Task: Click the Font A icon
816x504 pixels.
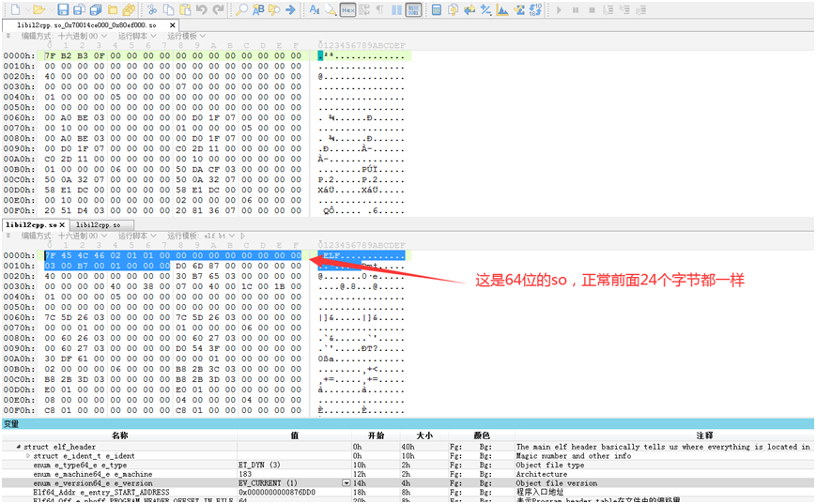Action: (x=315, y=9)
